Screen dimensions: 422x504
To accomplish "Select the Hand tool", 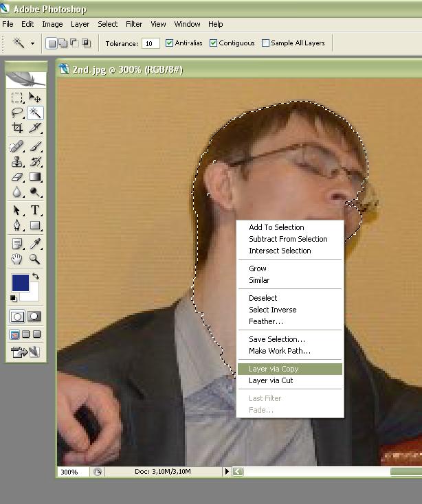I will coord(17,259).
